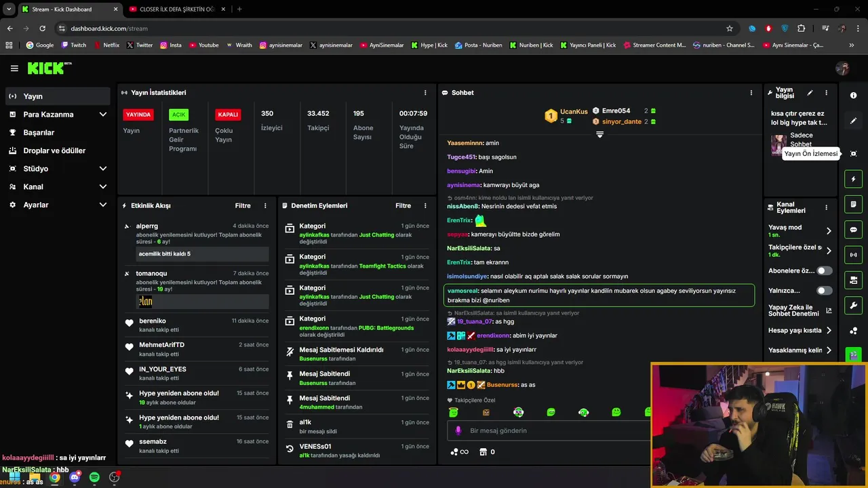
Task: Open Filtre in Etkinlik Akışı panel
Action: 243,205
